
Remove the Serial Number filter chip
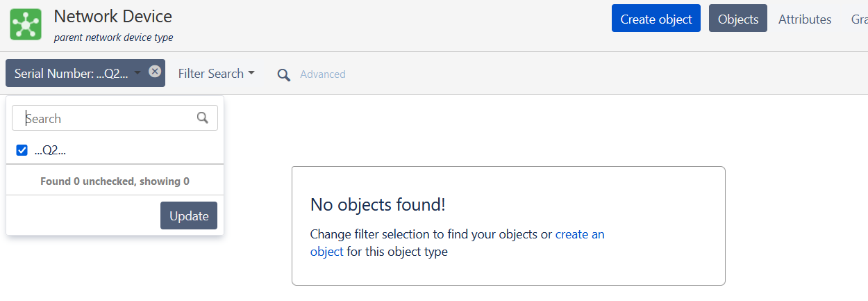(x=155, y=71)
